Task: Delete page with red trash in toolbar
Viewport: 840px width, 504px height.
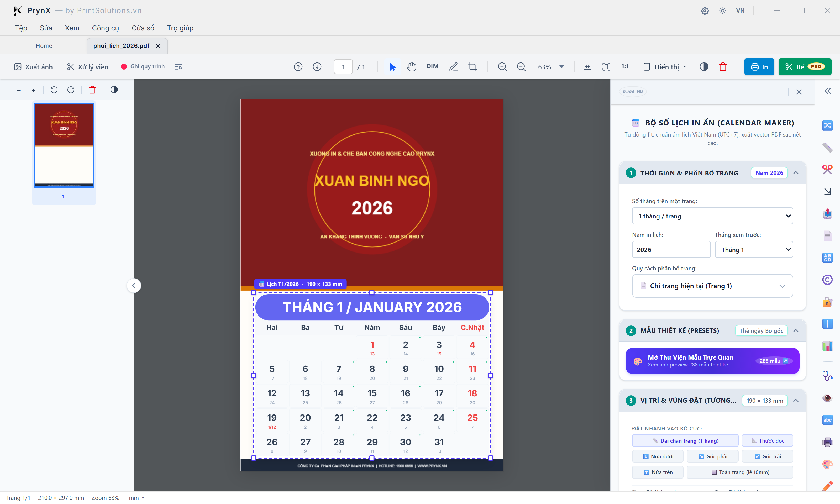Action: [723, 67]
